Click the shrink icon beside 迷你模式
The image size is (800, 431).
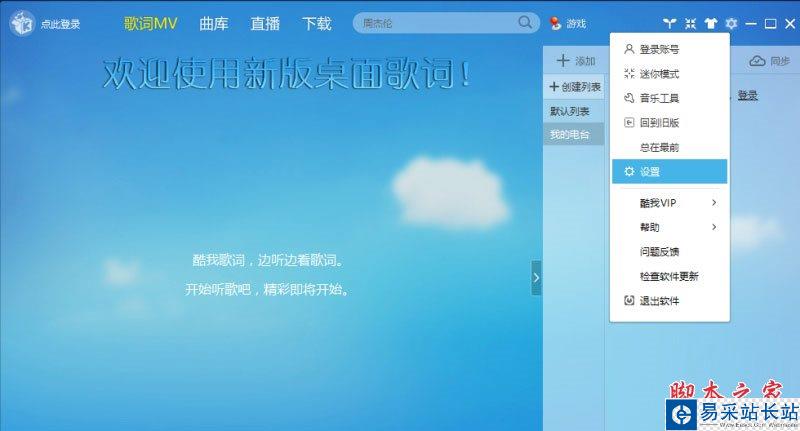tap(629, 73)
